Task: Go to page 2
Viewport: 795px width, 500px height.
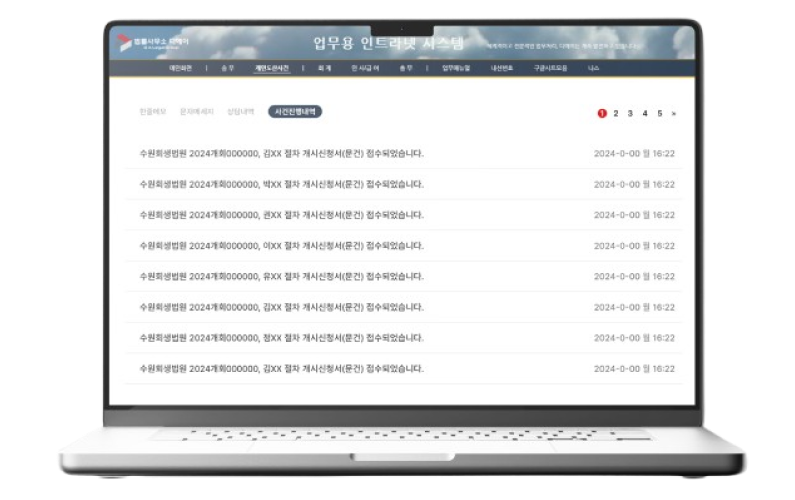Action: (x=616, y=114)
